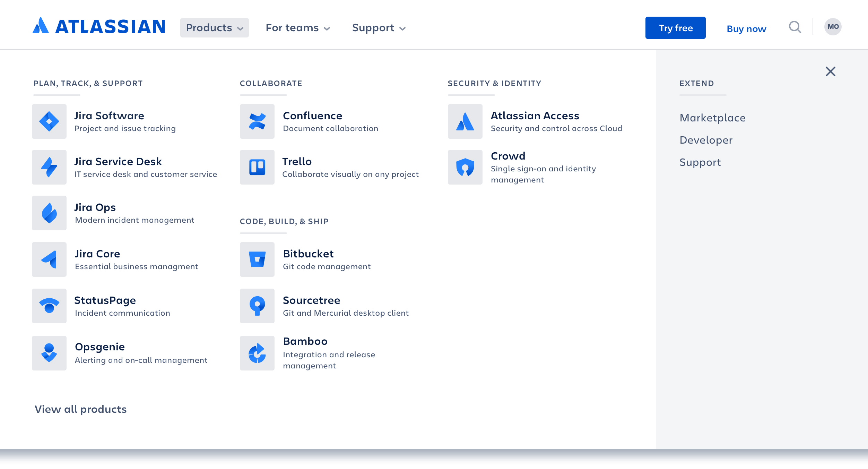868x469 pixels.
Task: Select the Trello title
Action: pyautogui.click(x=297, y=161)
